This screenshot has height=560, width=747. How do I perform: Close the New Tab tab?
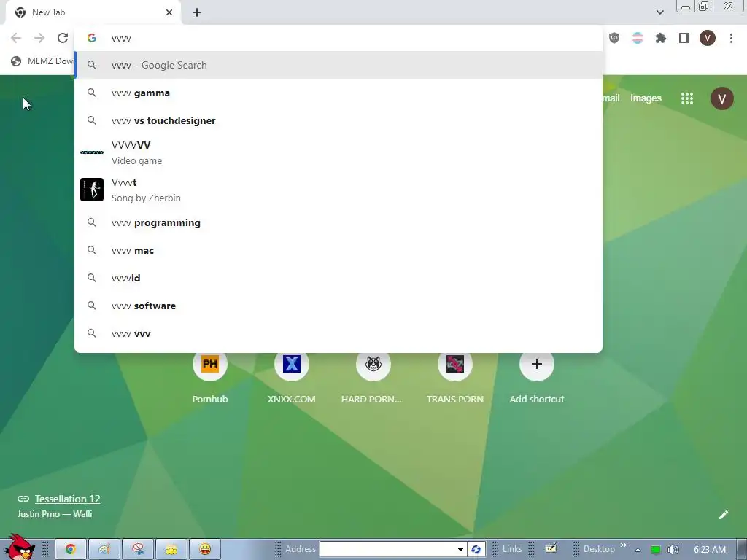(169, 12)
